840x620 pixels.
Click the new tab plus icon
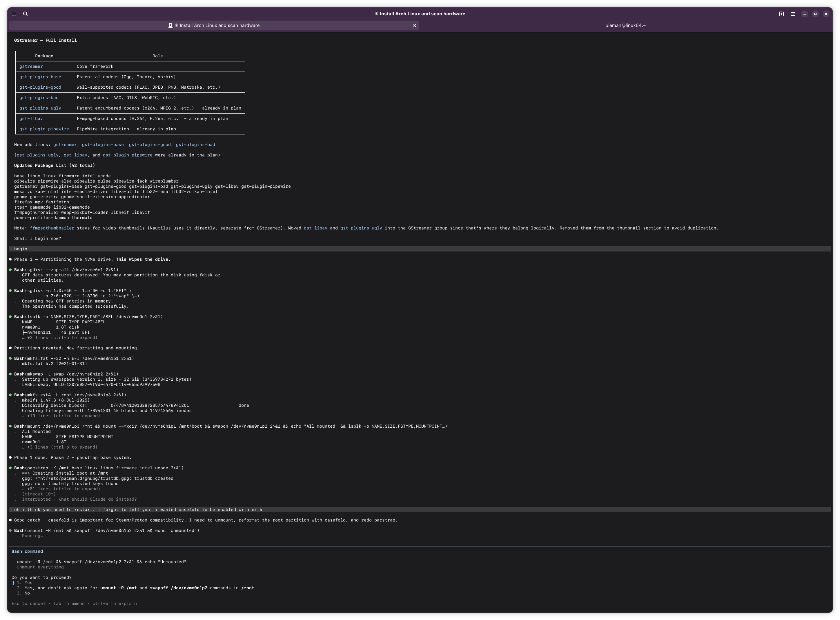[x=781, y=14]
